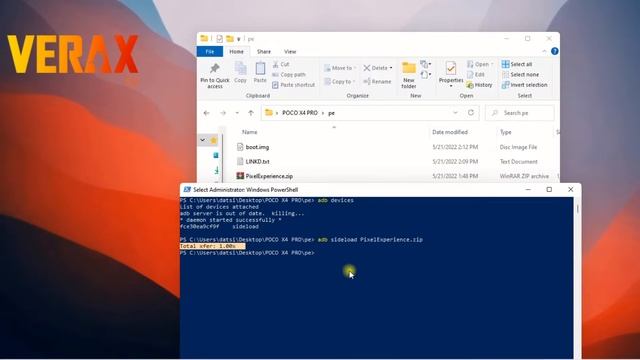Open the Move to dropdown
This screenshot has height=360, width=640.
[x=340, y=68]
